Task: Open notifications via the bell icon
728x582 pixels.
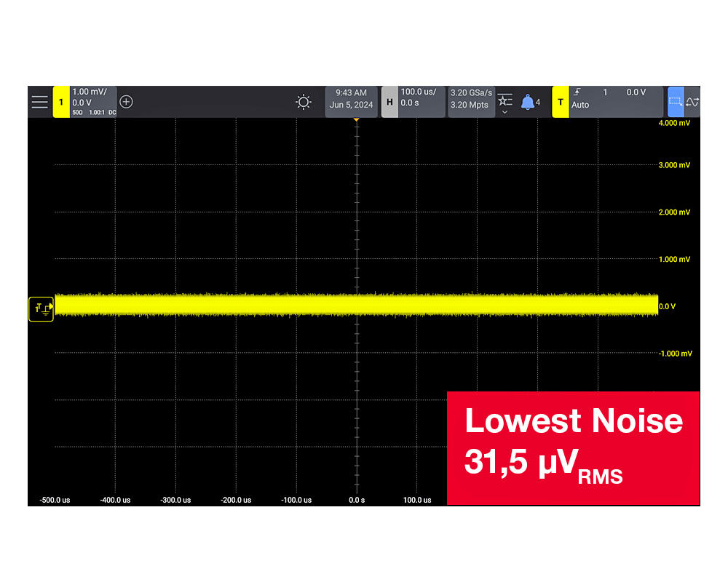Action: 527,102
